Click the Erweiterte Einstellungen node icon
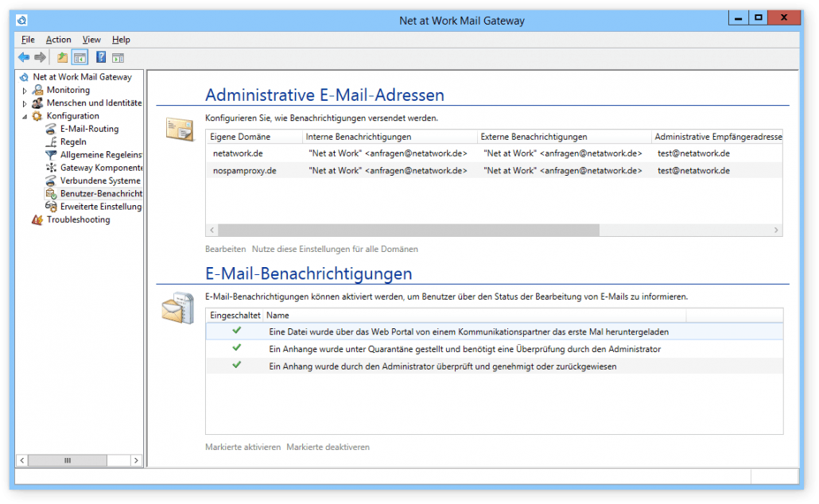Viewport: 819px width, 504px height. click(51, 207)
